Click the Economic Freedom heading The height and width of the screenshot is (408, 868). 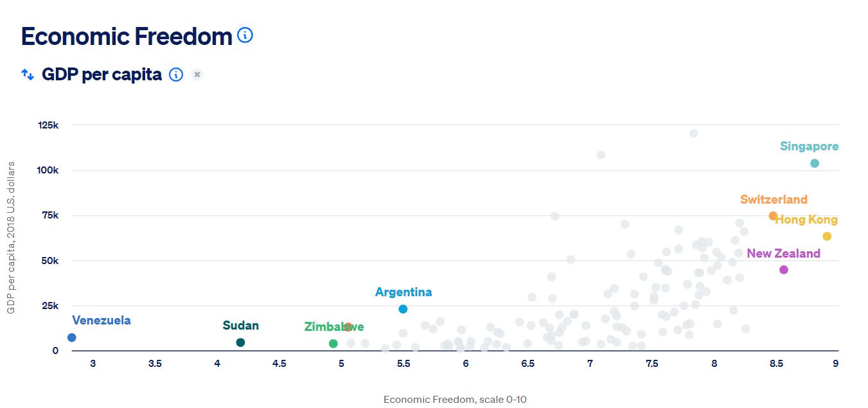(127, 36)
